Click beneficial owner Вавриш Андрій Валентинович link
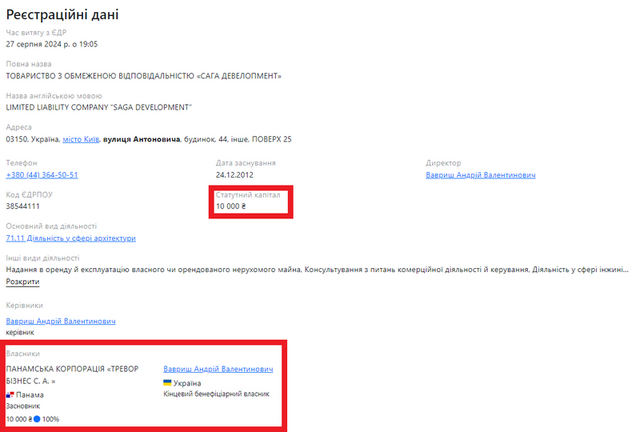The width and height of the screenshot is (640, 432). [x=217, y=368]
